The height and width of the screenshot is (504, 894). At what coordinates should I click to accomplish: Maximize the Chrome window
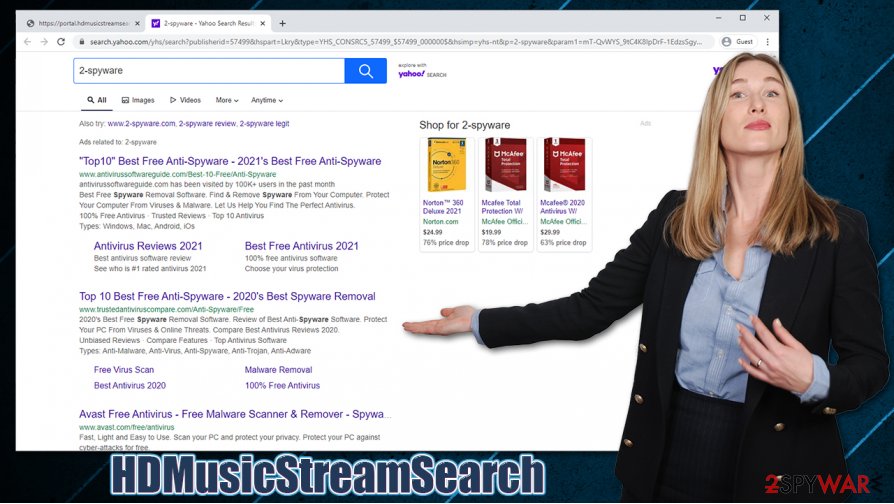click(x=742, y=18)
